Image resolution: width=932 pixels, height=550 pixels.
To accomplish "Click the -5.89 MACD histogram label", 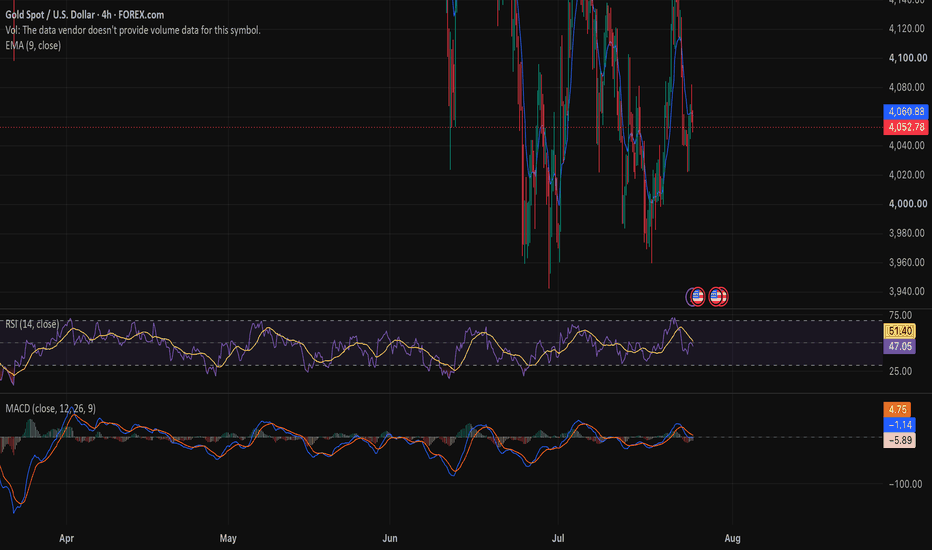I will [900, 440].
